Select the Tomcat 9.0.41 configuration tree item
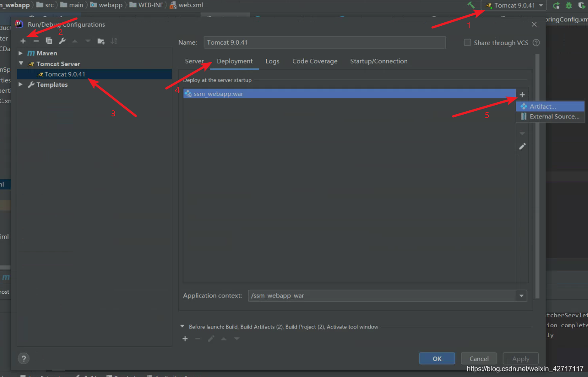 pos(94,74)
